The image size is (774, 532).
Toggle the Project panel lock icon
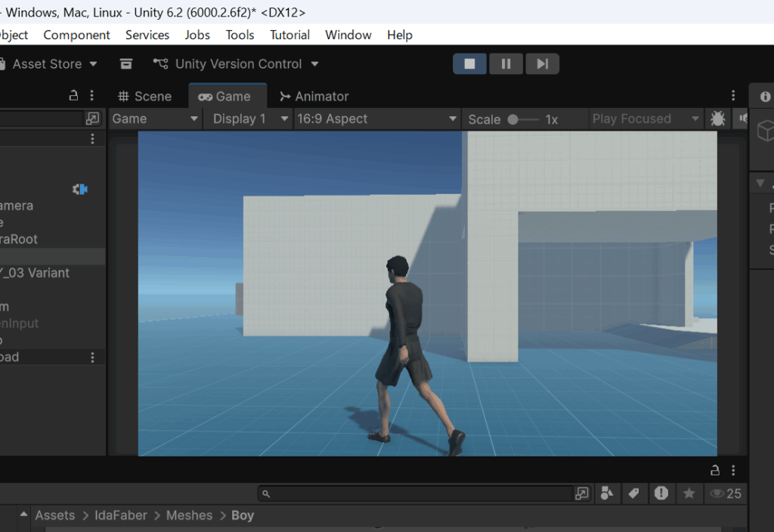pyautogui.click(x=714, y=470)
